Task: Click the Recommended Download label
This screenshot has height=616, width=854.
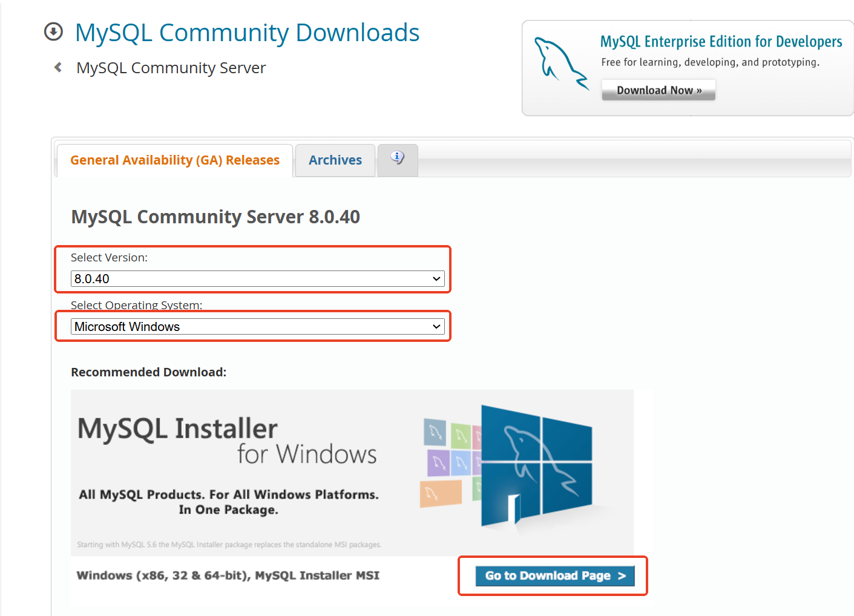Action: [149, 372]
